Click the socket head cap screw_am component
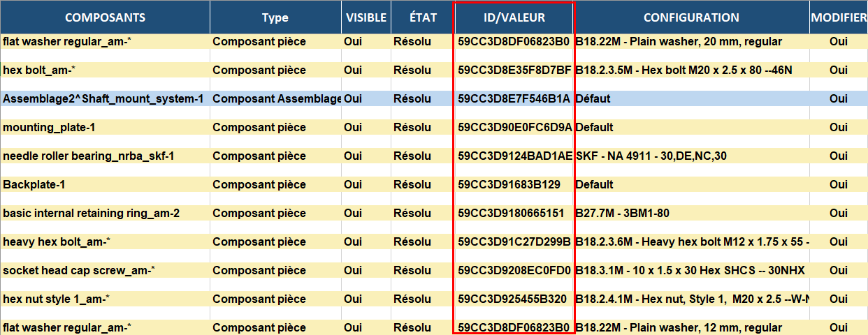This screenshot has height=335, width=868. 78,271
